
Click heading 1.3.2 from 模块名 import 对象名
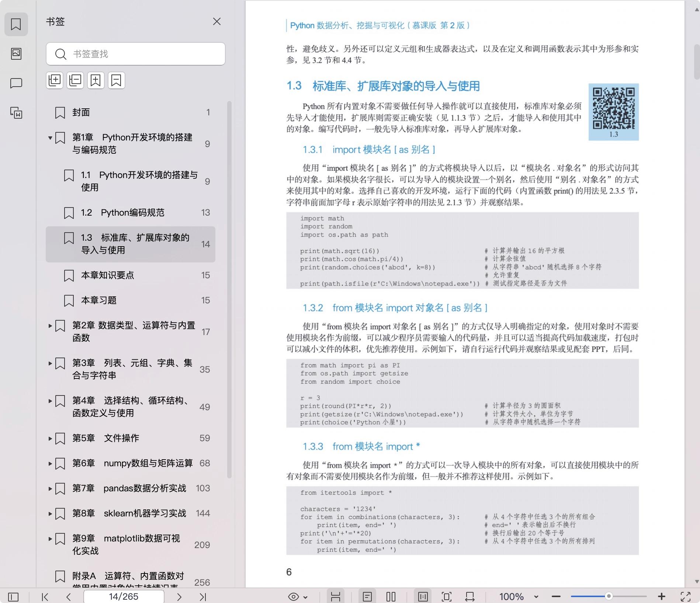[395, 308]
